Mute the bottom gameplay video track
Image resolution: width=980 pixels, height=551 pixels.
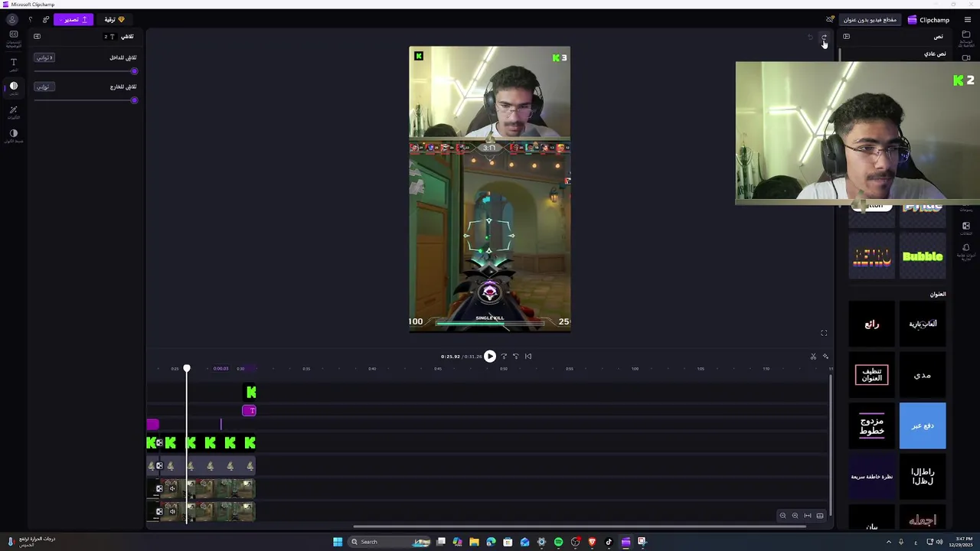pyautogui.click(x=172, y=511)
